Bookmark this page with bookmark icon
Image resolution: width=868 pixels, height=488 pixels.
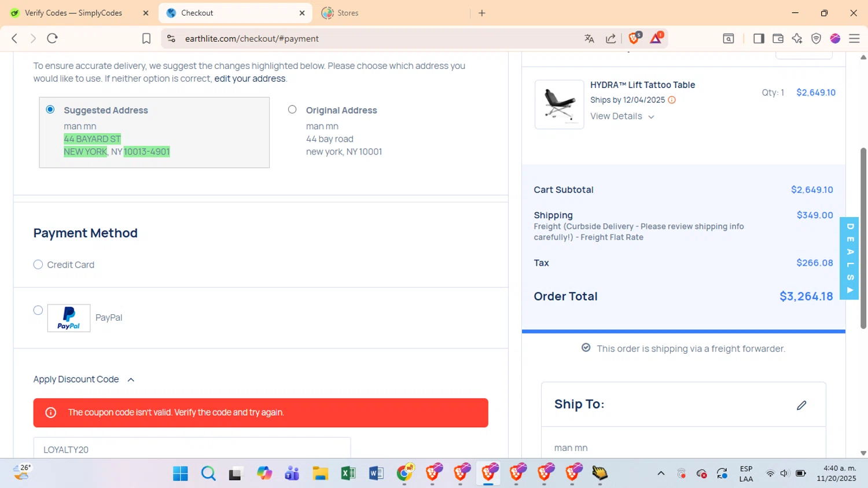[x=146, y=38]
